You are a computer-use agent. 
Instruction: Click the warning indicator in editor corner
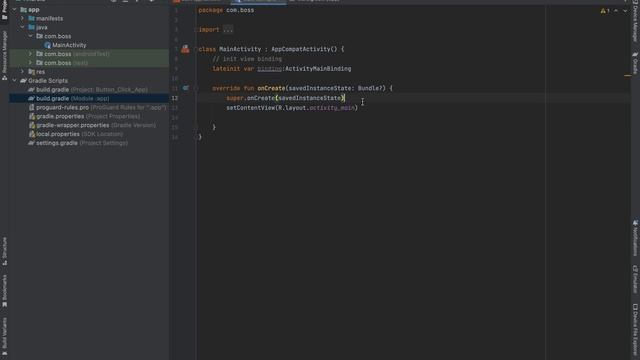605,11
